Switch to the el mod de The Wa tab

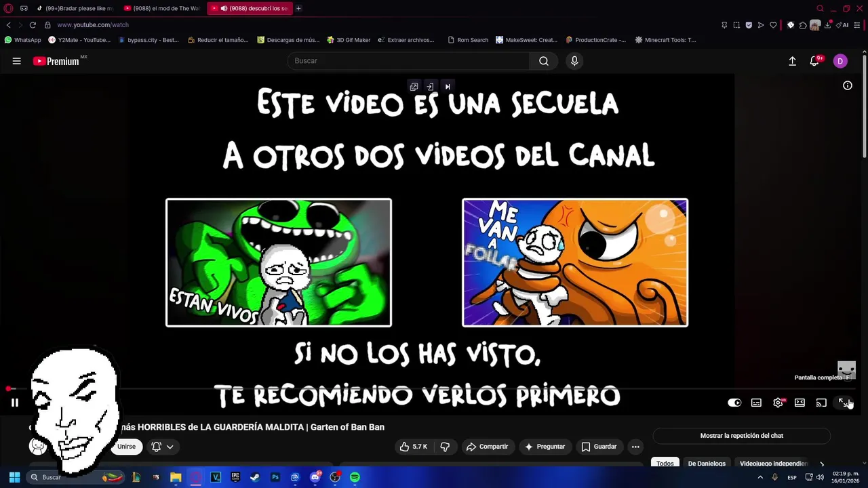point(161,8)
